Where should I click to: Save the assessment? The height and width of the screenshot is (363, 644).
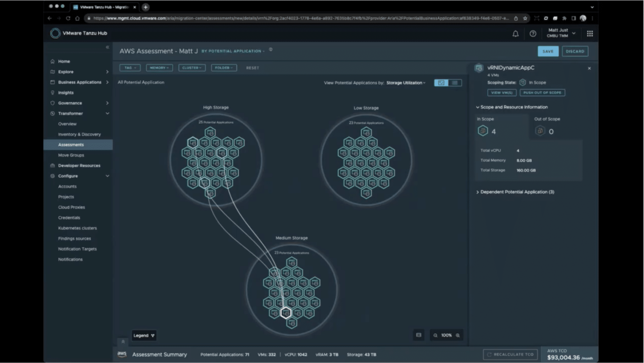548,51
